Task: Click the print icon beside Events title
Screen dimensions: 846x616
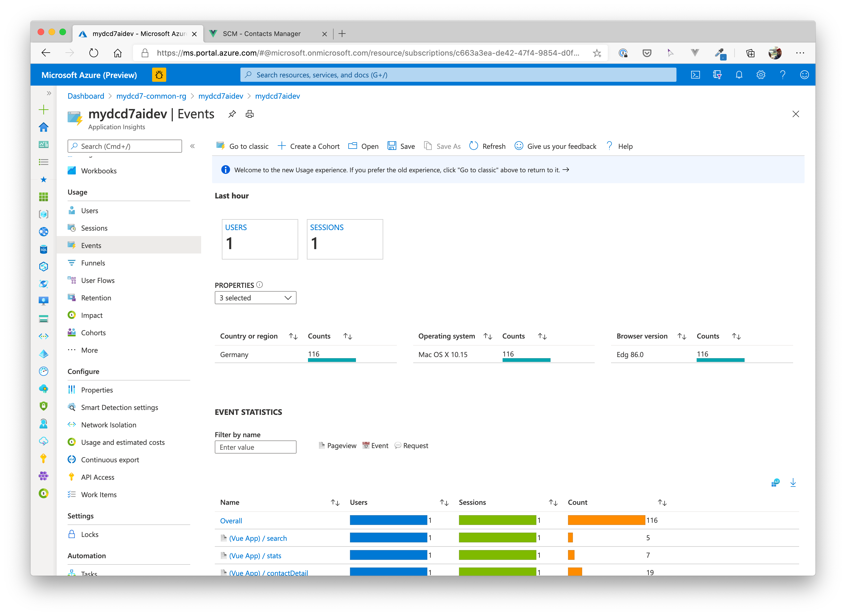Action: click(x=250, y=114)
